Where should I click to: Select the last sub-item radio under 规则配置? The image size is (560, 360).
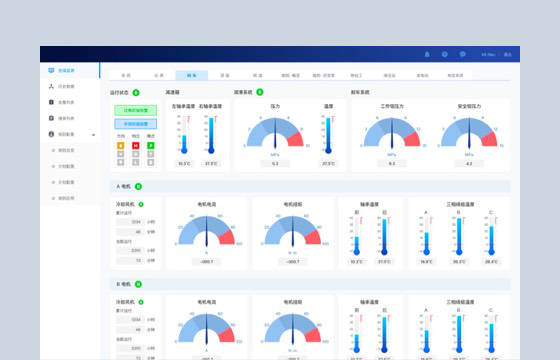pyautogui.click(x=53, y=198)
